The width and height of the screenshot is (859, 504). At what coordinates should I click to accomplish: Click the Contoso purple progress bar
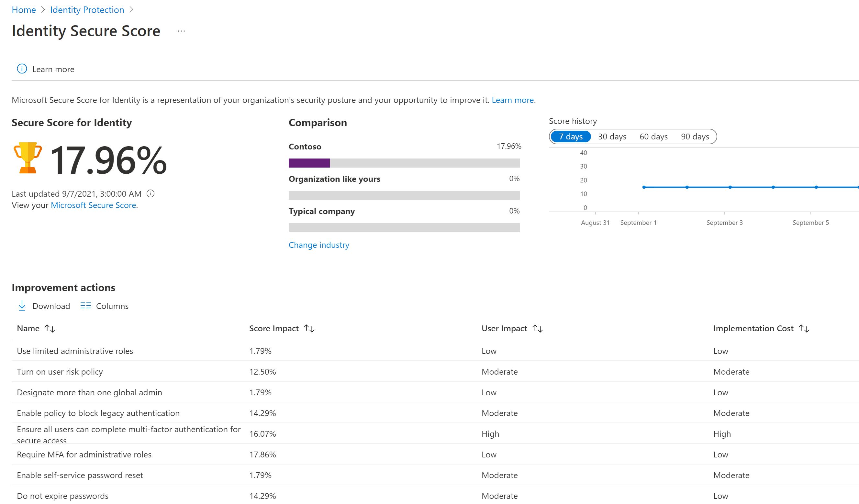[x=309, y=163]
